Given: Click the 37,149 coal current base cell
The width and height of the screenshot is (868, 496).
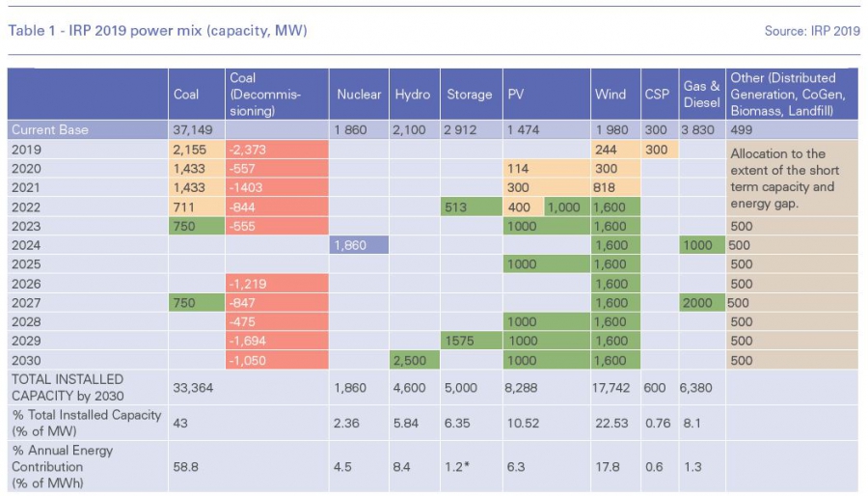Looking at the screenshot, I should (x=192, y=129).
